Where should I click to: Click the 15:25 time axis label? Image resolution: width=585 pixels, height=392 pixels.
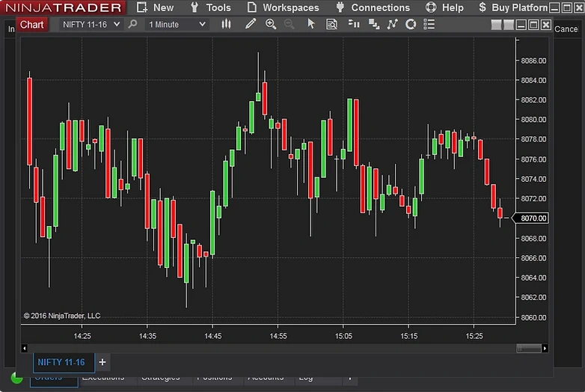[x=474, y=336]
